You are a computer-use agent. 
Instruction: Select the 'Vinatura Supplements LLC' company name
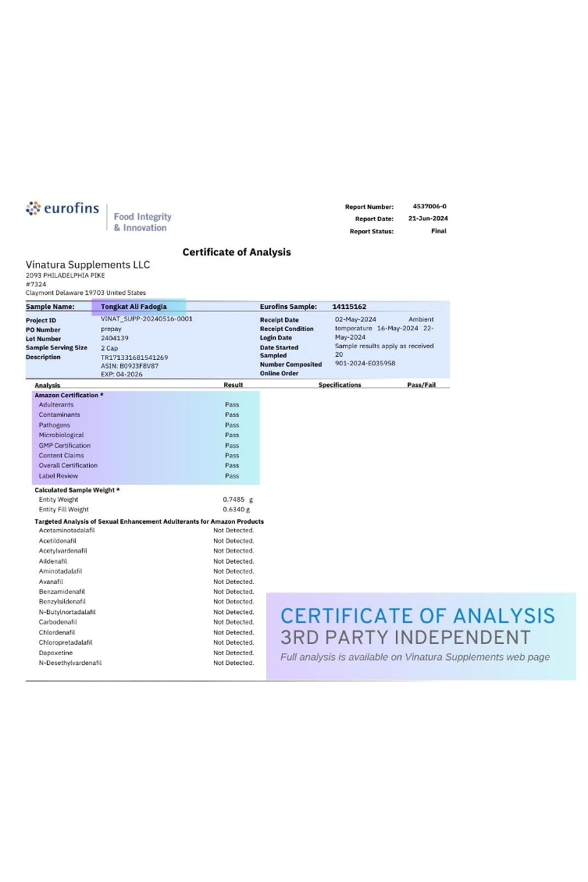(88, 265)
